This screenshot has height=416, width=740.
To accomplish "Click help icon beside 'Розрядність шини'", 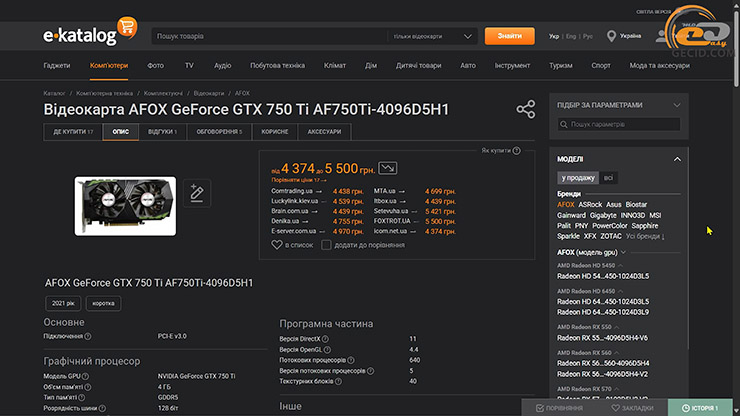I will 102,408.
